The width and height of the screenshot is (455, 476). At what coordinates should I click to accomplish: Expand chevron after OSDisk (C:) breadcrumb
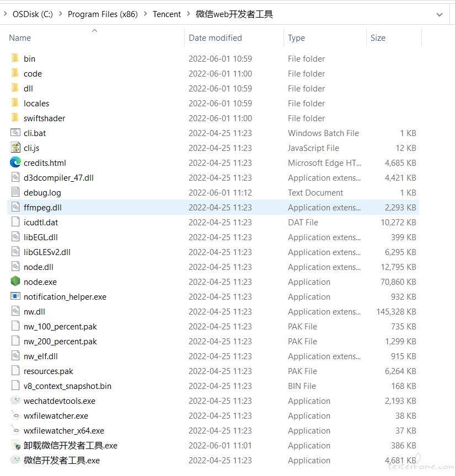(x=60, y=14)
